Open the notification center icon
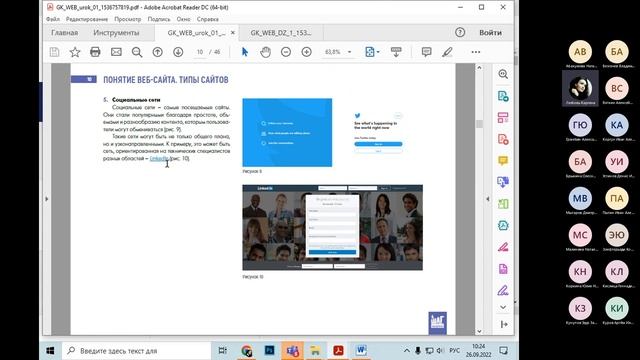640x360 pixels. (x=504, y=351)
